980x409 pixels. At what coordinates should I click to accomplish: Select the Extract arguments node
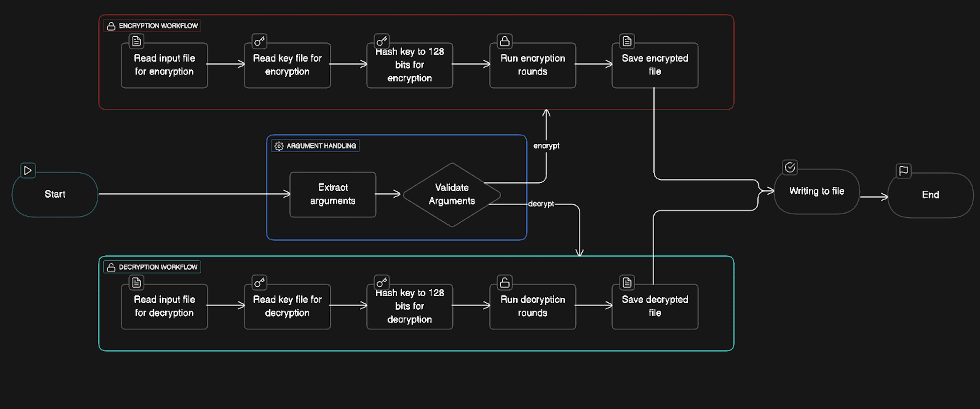pos(333,194)
